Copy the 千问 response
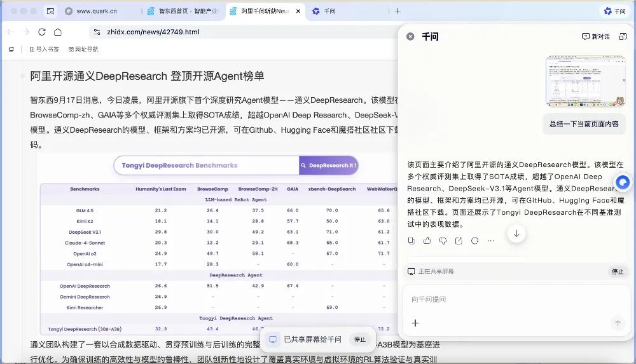 click(x=411, y=241)
